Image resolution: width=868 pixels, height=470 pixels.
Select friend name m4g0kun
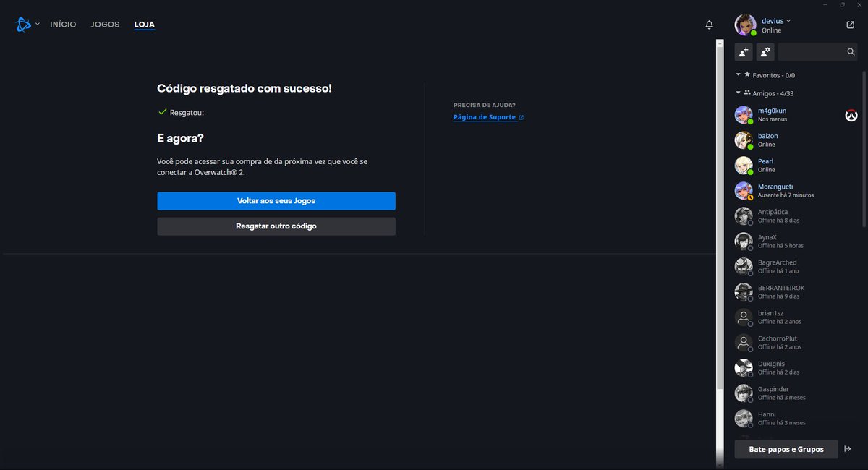click(x=772, y=111)
